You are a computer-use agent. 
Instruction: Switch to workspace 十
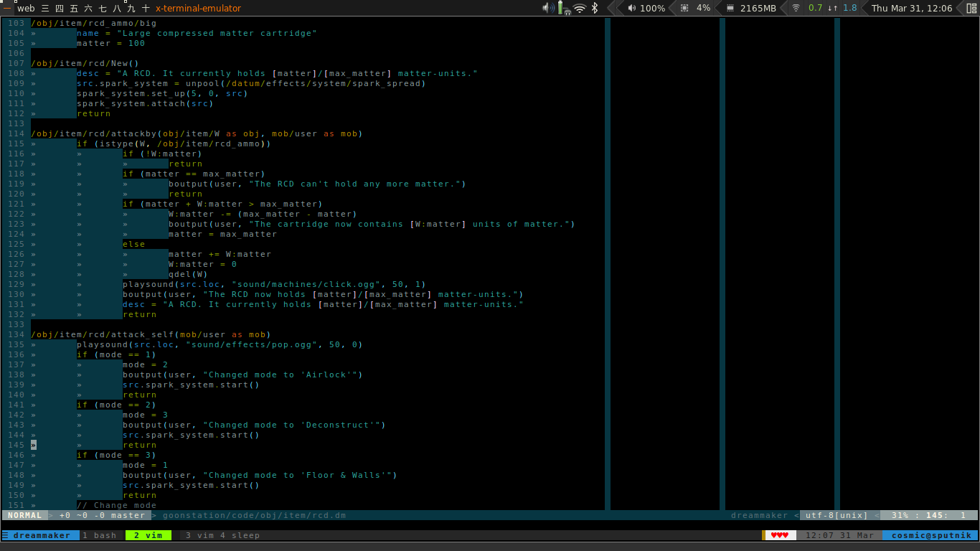pyautogui.click(x=146, y=8)
